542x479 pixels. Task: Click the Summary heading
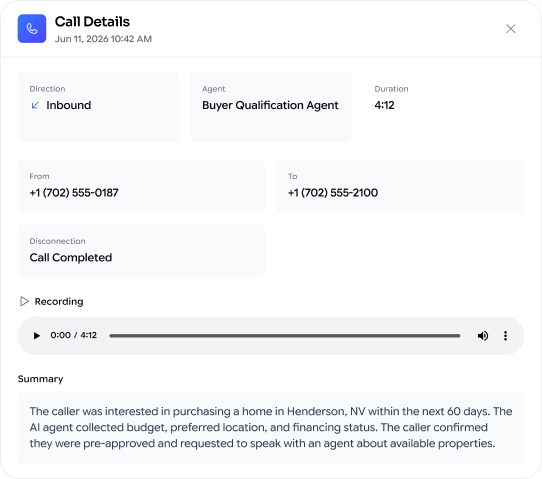[40, 379]
